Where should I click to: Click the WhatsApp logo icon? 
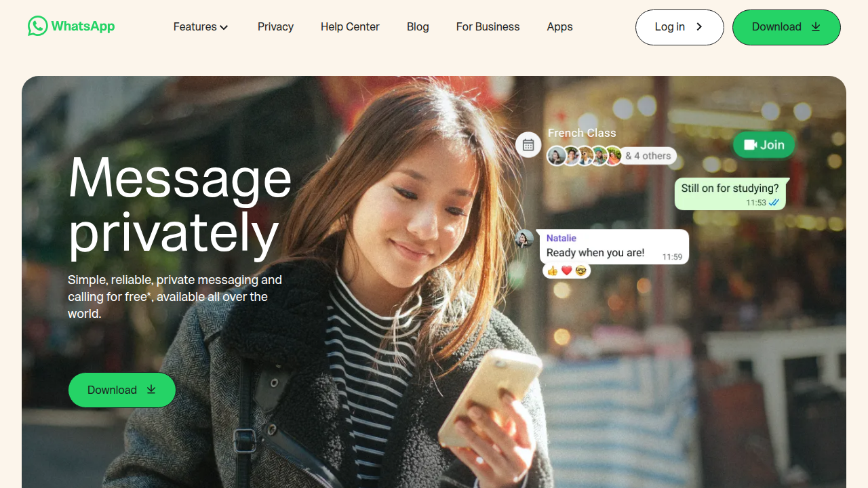pyautogui.click(x=38, y=26)
